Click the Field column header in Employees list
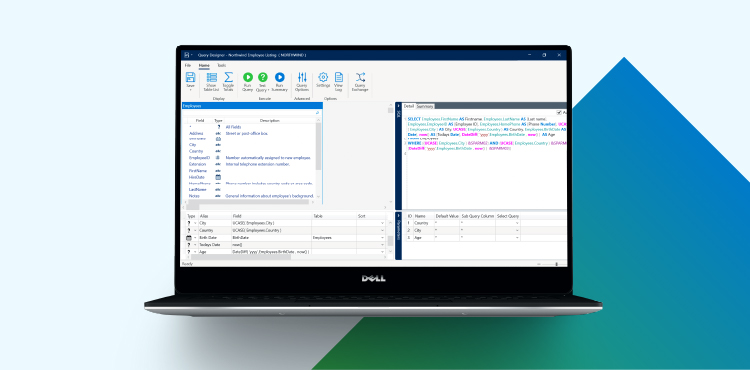Screen dimensions: 750x370 [200, 120]
